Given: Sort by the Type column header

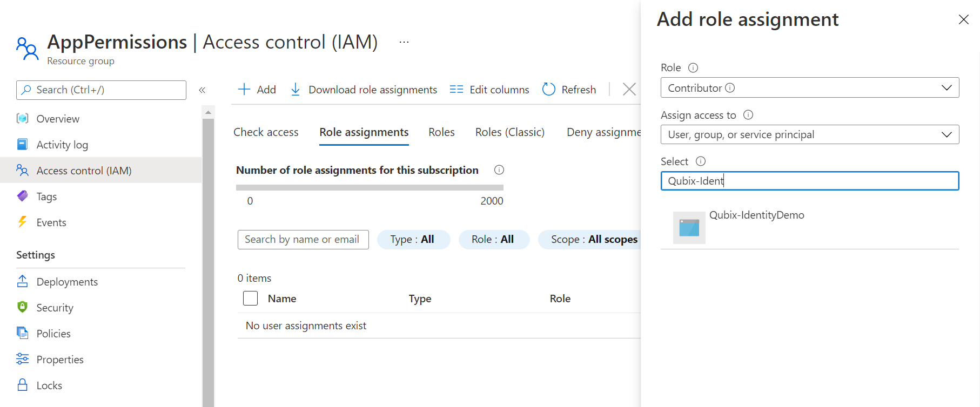Looking at the screenshot, I should (420, 299).
